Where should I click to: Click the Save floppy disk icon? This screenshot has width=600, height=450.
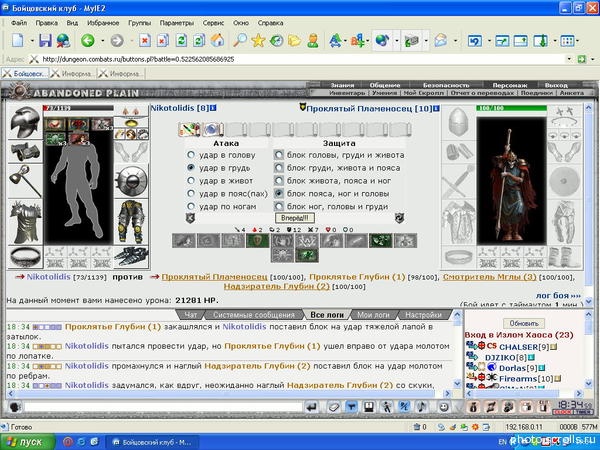point(45,40)
